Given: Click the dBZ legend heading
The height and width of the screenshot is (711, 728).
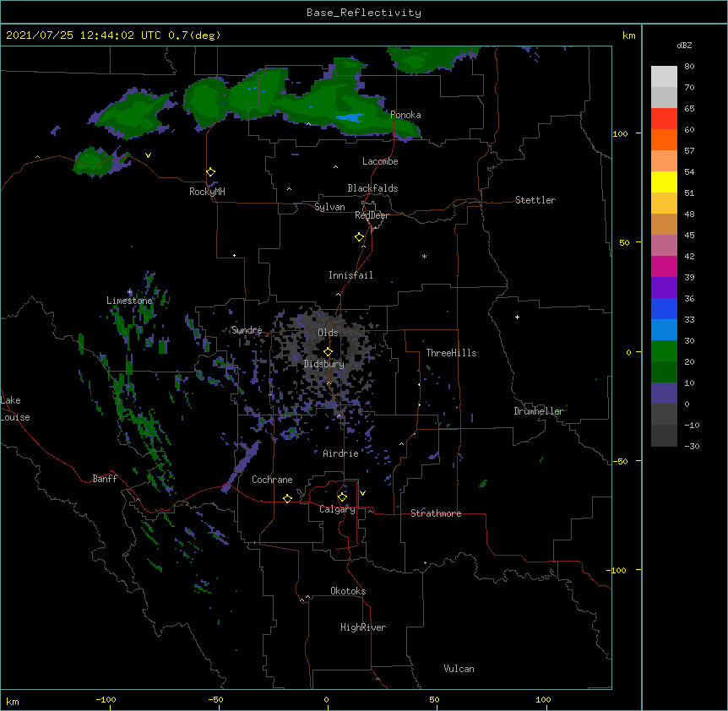Looking at the screenshot, I should pos(684,45).
